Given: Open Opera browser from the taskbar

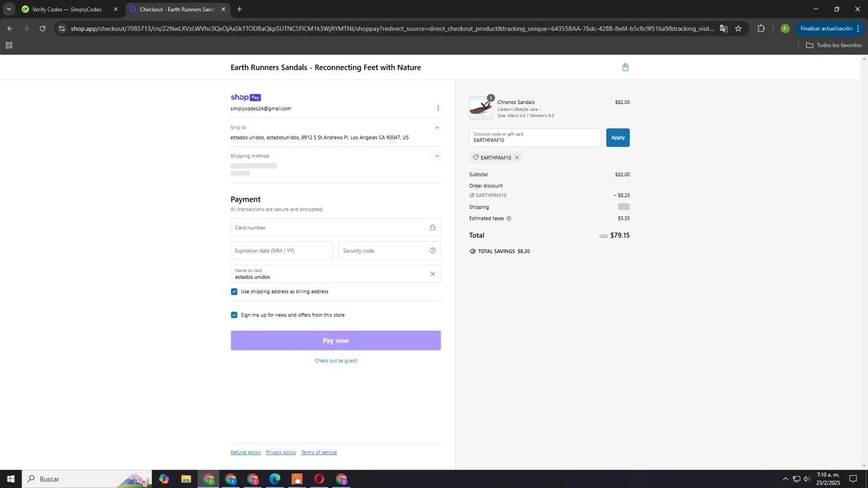Looking at the screenshot, I should [x=319, y=479].
